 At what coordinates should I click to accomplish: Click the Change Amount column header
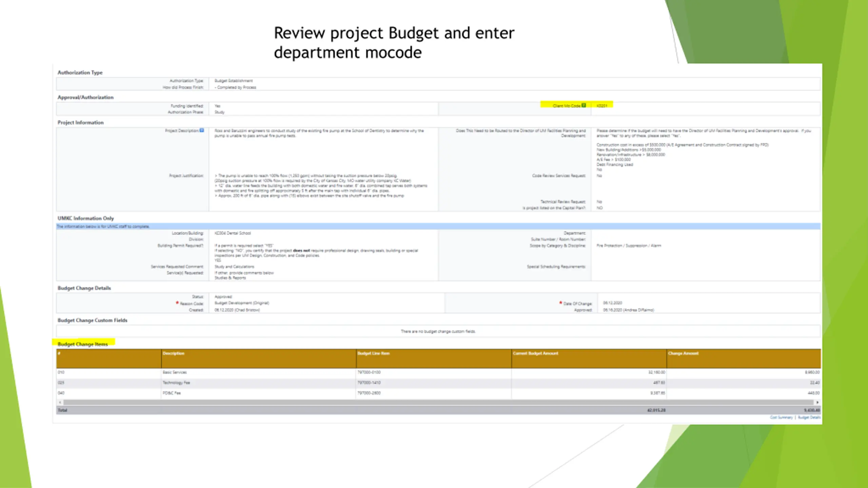click(683, 353)
